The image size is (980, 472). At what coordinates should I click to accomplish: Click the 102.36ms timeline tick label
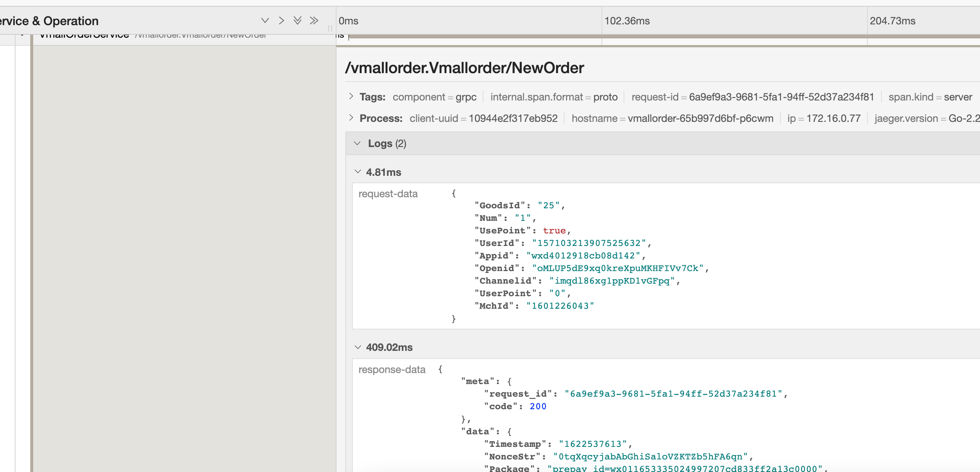tap(627, 21)
